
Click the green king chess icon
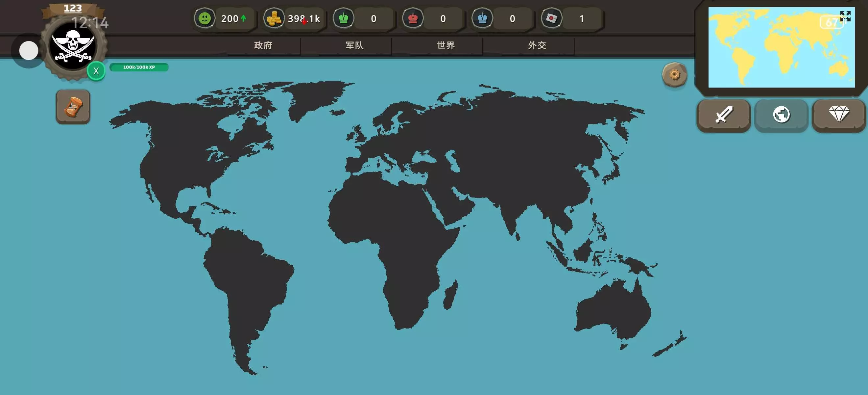(343, 18)
